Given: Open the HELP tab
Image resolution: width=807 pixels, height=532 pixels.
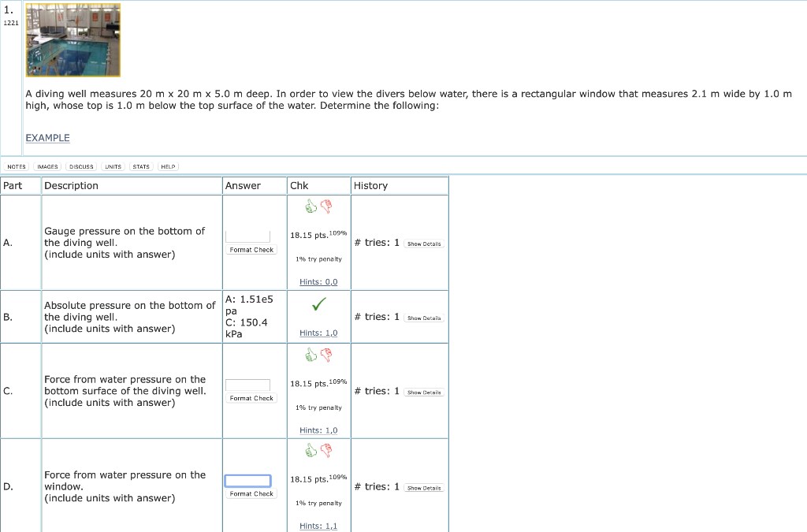Looking at the screenshot, I should [x=167, y=166].
